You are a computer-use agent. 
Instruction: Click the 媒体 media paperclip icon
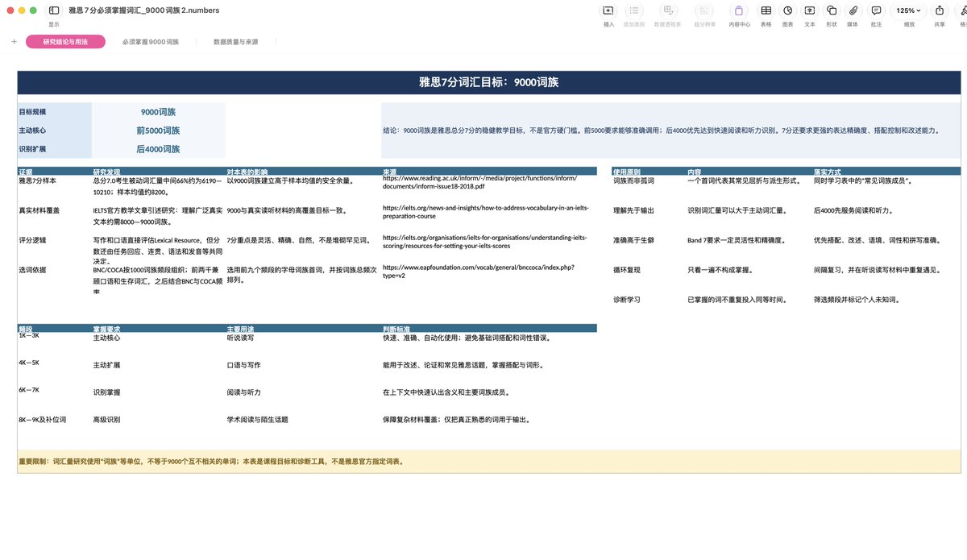[x=853, y=10]
